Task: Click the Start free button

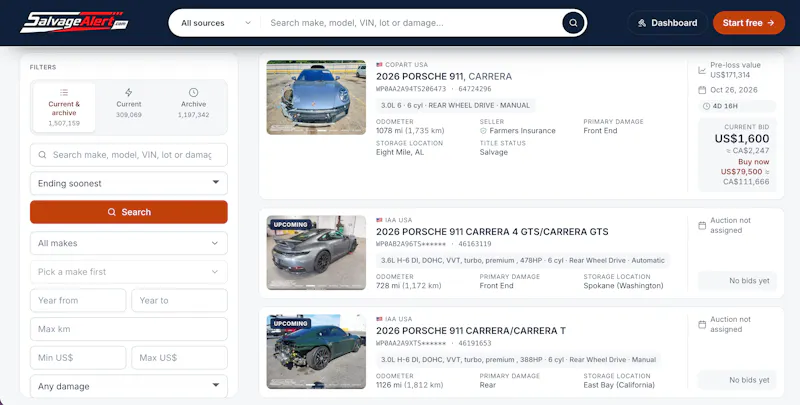Action: point(748,23)
